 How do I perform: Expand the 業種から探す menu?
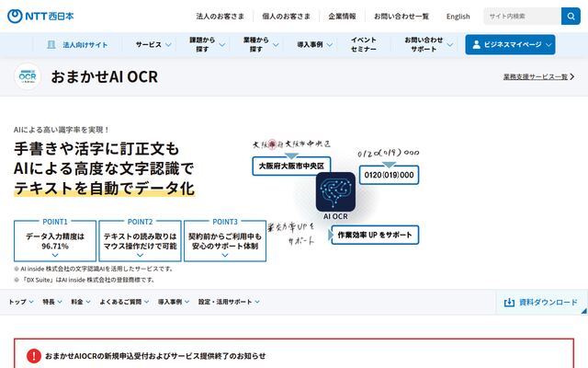click(x=261, y=45)
